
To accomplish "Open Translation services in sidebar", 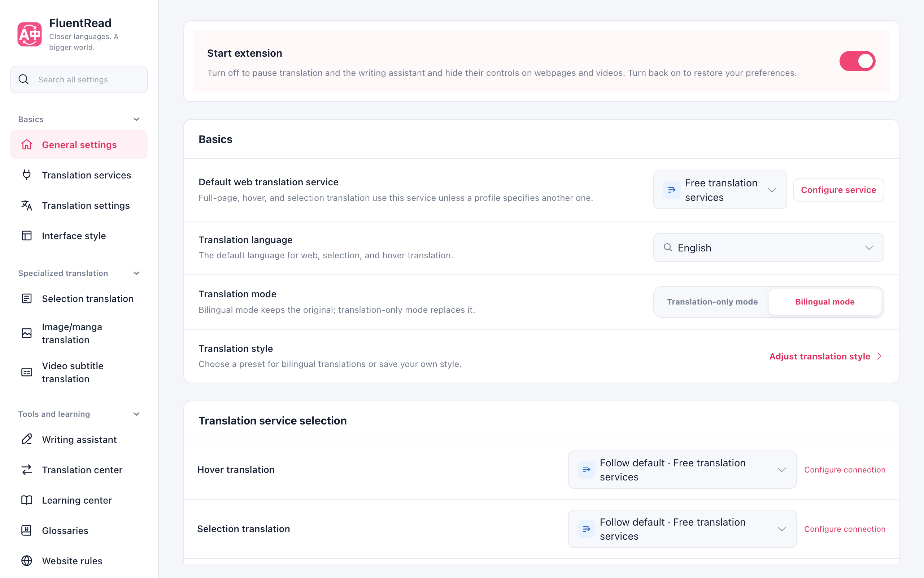I will coord(79,175).
